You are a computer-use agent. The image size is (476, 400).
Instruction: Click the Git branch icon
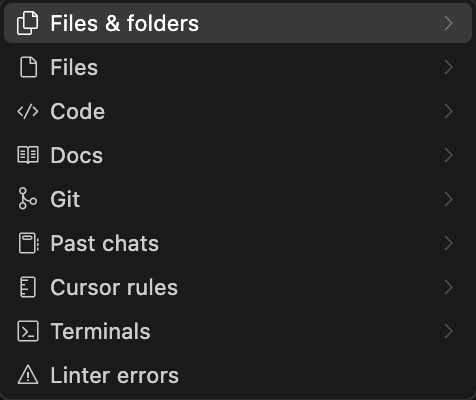click(28, 199)
